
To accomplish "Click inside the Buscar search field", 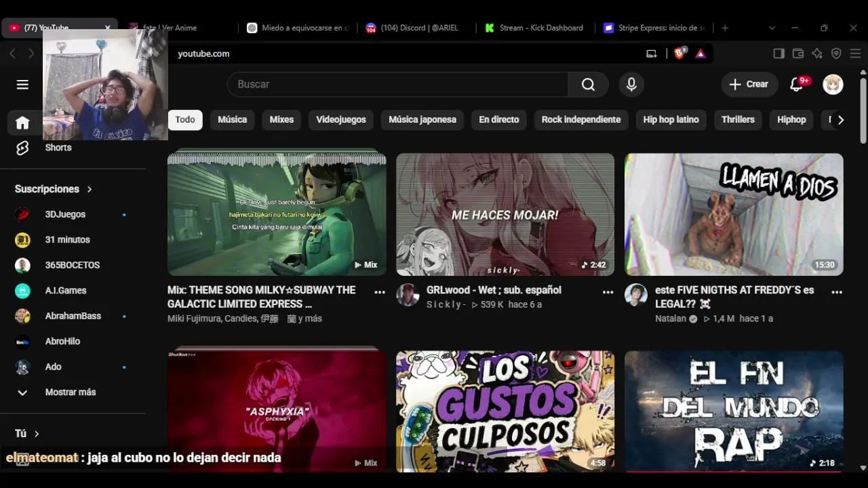I will (398, 84).
